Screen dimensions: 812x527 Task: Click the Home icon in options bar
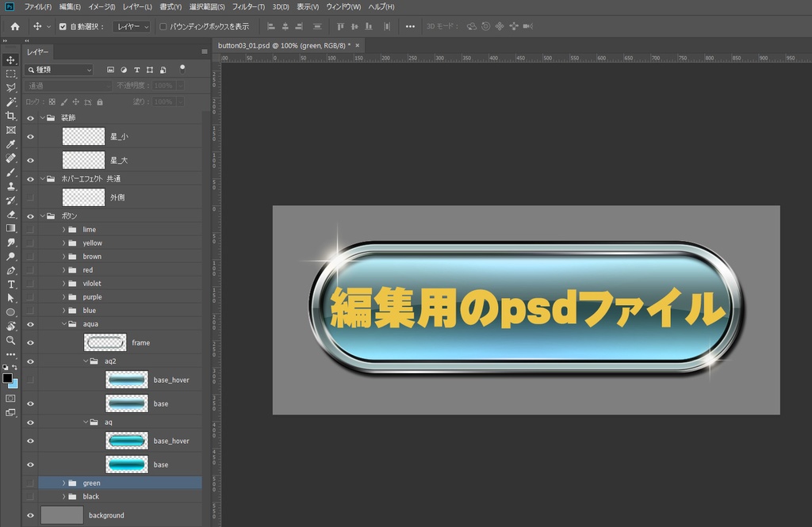click(14, 26)
